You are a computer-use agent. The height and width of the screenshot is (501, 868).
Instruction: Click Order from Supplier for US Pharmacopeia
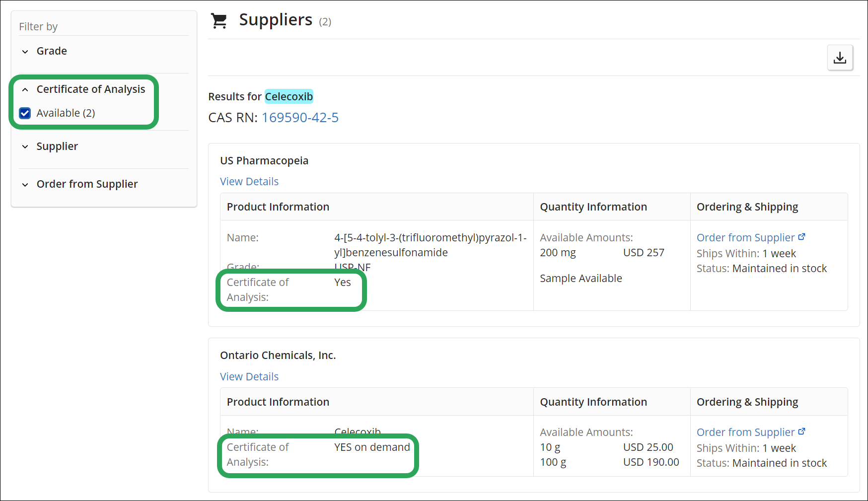click(x=745, y=238)
